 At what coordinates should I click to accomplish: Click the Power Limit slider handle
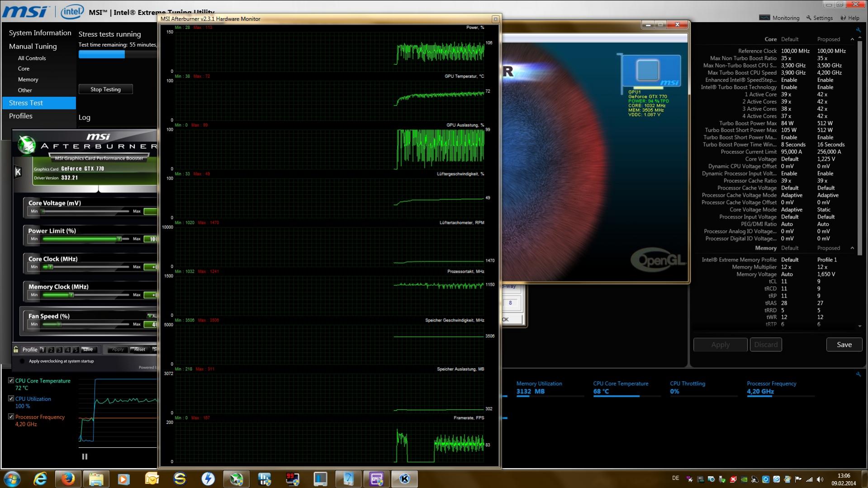point(119,239)
